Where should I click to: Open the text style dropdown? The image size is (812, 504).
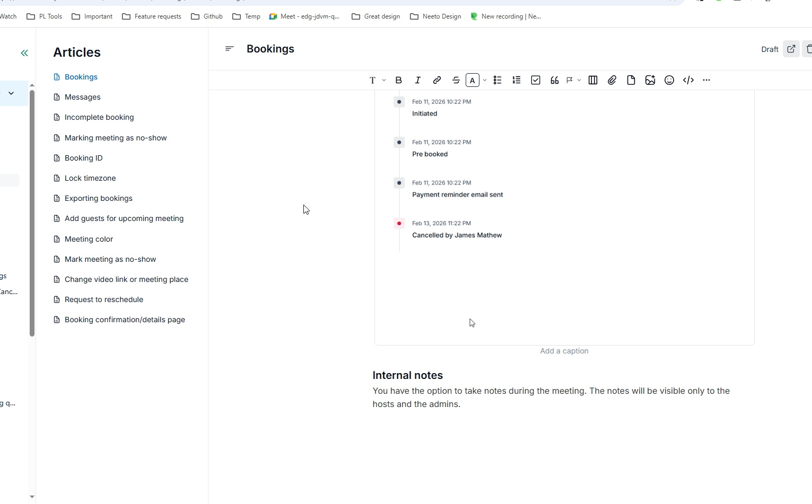[377, 80]
